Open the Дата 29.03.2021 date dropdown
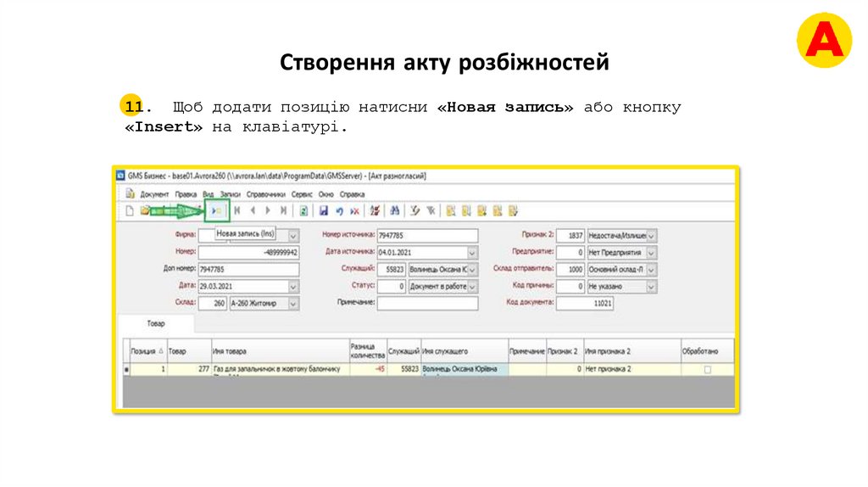868x487 pixels. tap(293, 287)
